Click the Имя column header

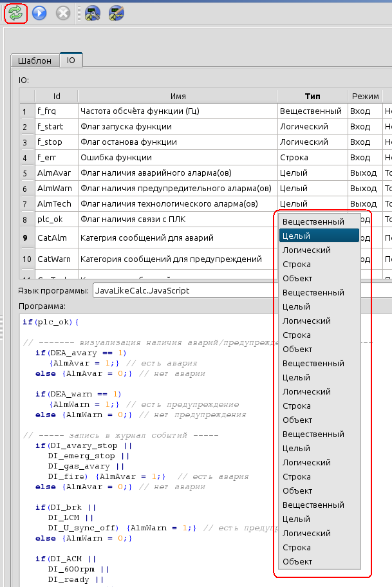tap(178, 96)
